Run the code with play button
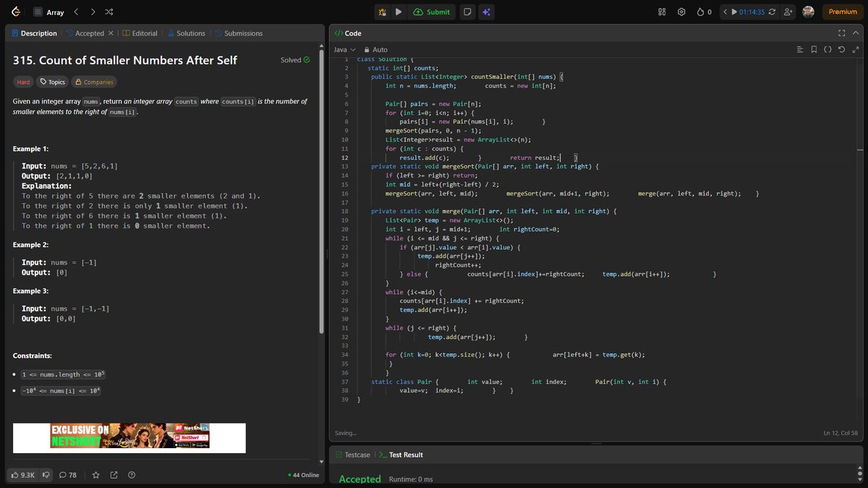This screenshot has height=488, width=868. (x=398, y=12)
